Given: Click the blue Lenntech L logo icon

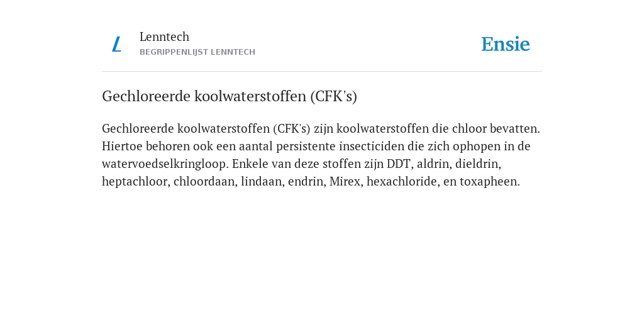Looking at the screenshot, I should point(116,44).
